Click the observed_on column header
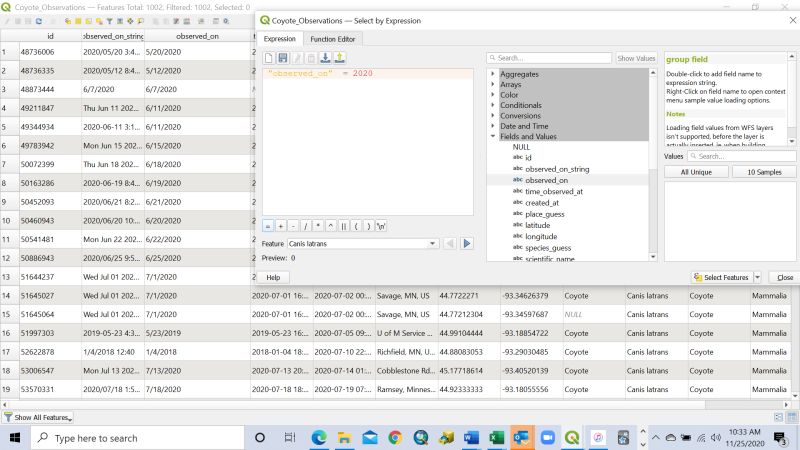Image resolution: width=800 pixels, height=450 pixels. pyautogui.click(x=197, y=36)
